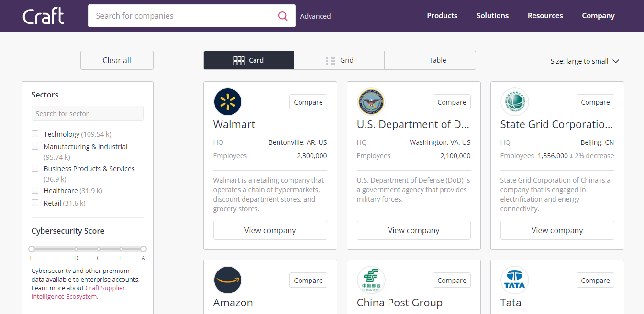
Task: Click the State Grid Corporation logo
Action: 514,101
